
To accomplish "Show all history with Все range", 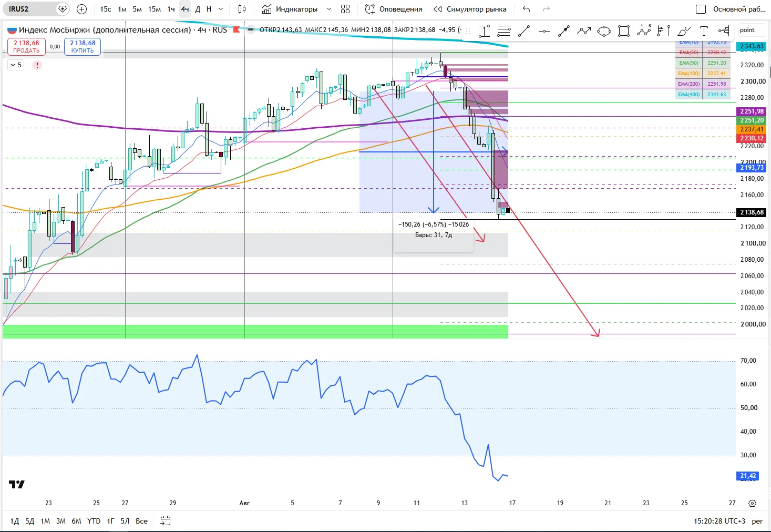I will click(142, 521).
